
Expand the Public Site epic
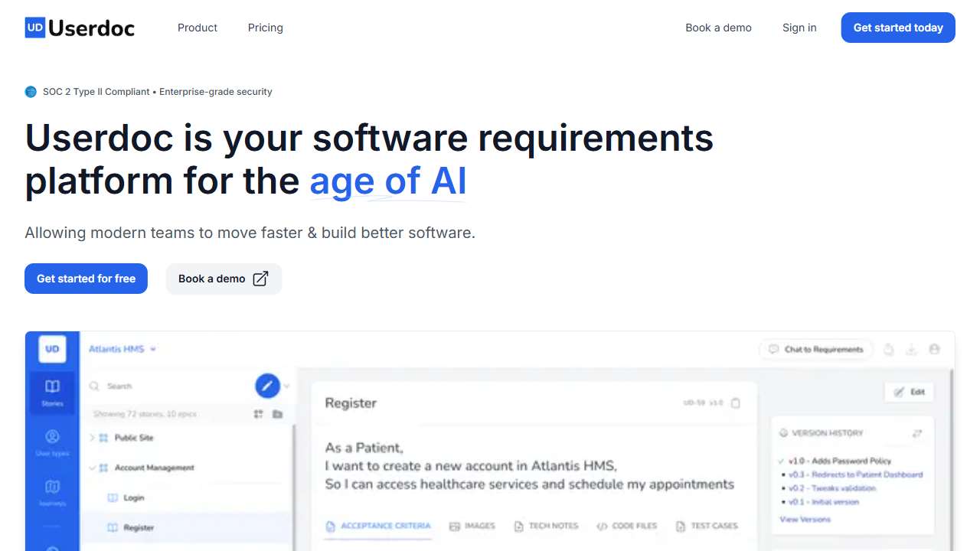tap(92, 438)
